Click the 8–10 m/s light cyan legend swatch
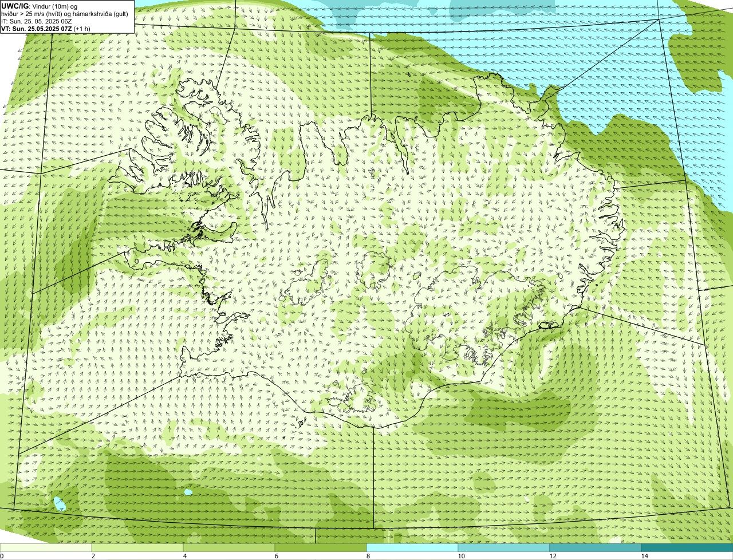Screen dimensions: 733x560 coord(412,547)
